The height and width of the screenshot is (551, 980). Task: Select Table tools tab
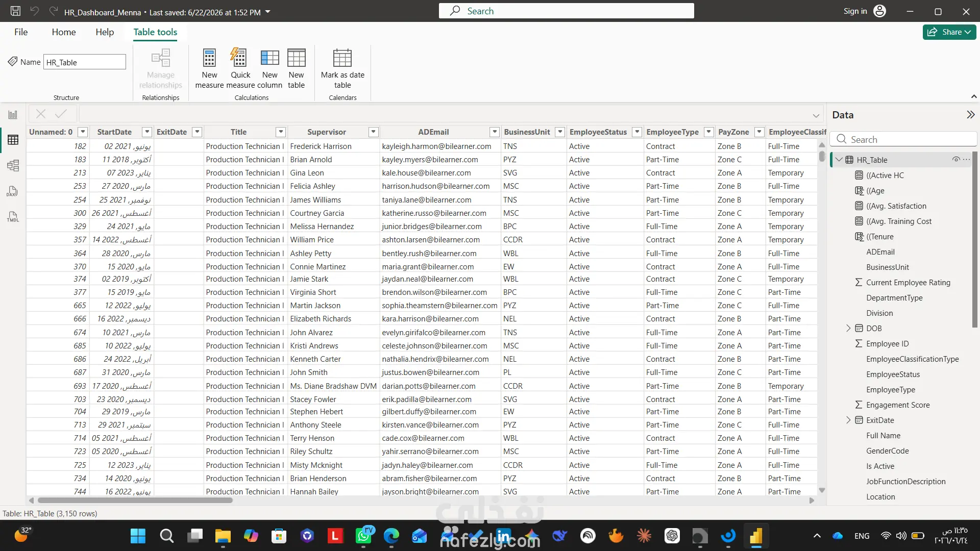coord(155,32)
